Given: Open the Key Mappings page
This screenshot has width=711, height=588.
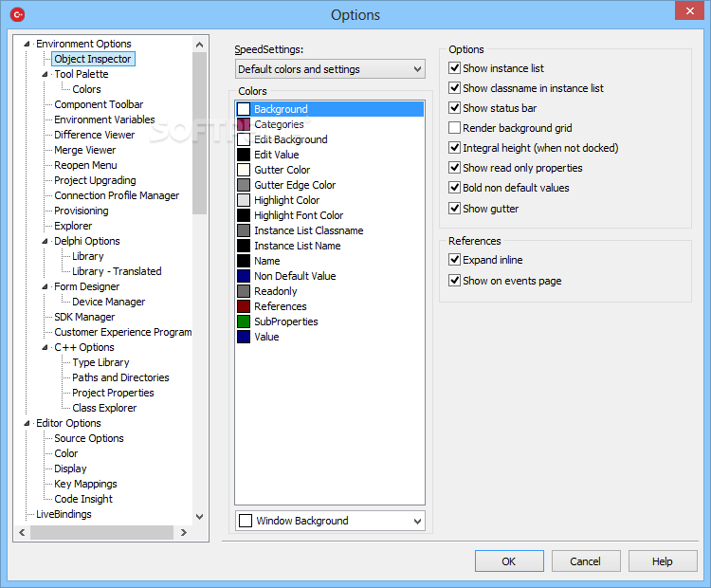Looking at the screenshot, I should click(85, 484).
